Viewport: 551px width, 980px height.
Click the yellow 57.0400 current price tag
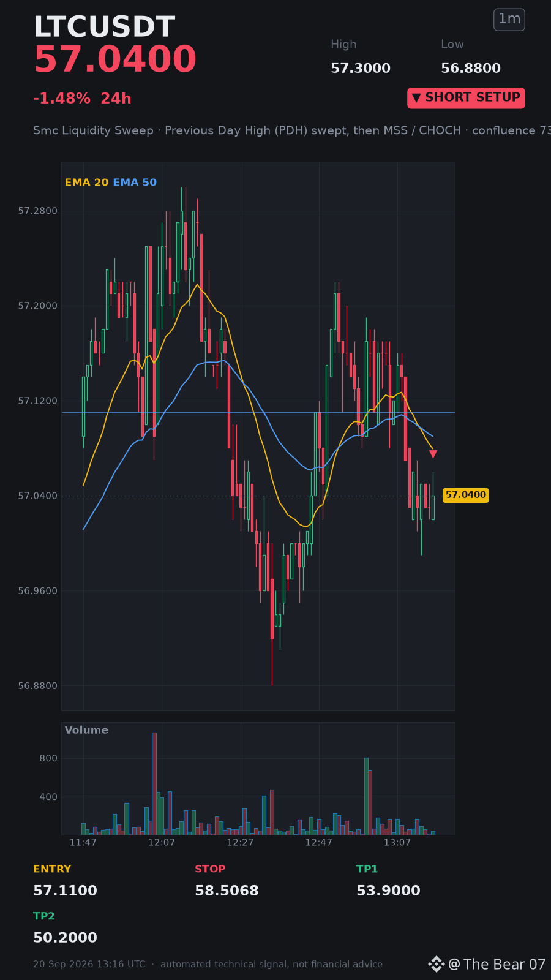pos(465,495)
